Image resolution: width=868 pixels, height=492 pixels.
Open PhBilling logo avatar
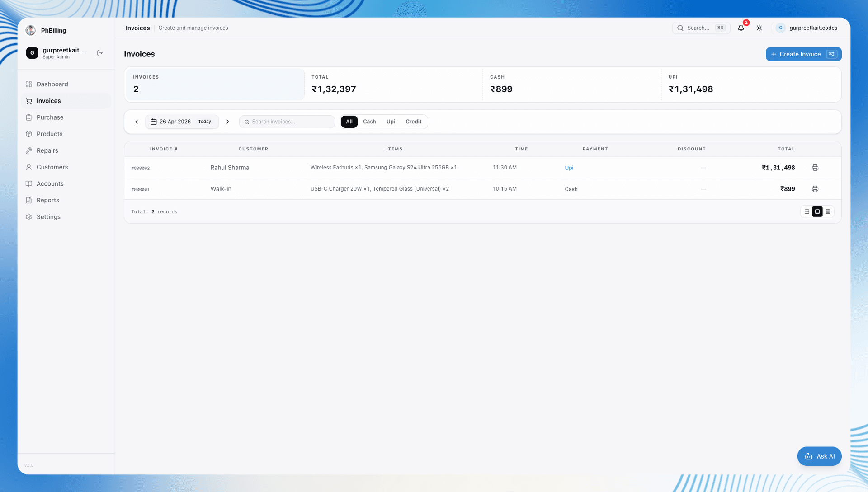tap(31, 30)
